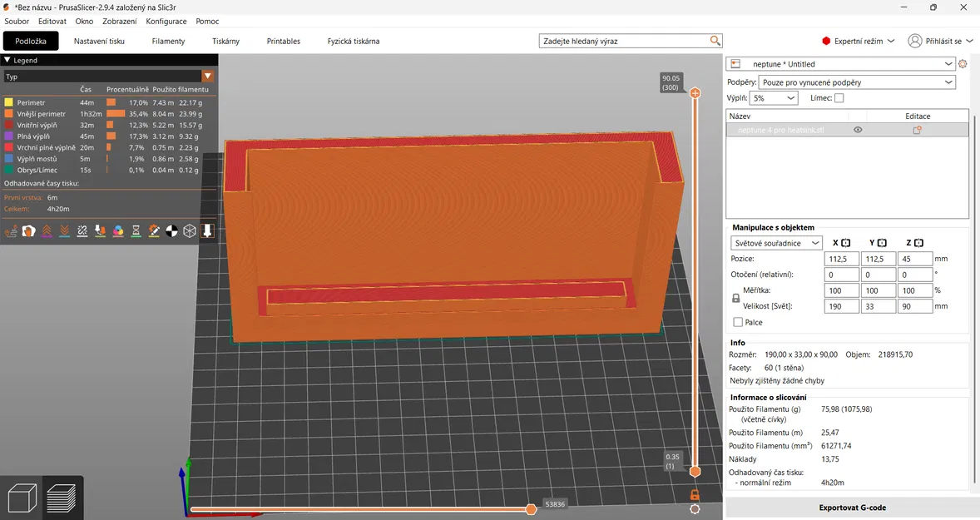The width and height of the screenshot is (980, 520).
Task: Toggle travel moves visibility icon in legend
Action: [x=12, y=230]
